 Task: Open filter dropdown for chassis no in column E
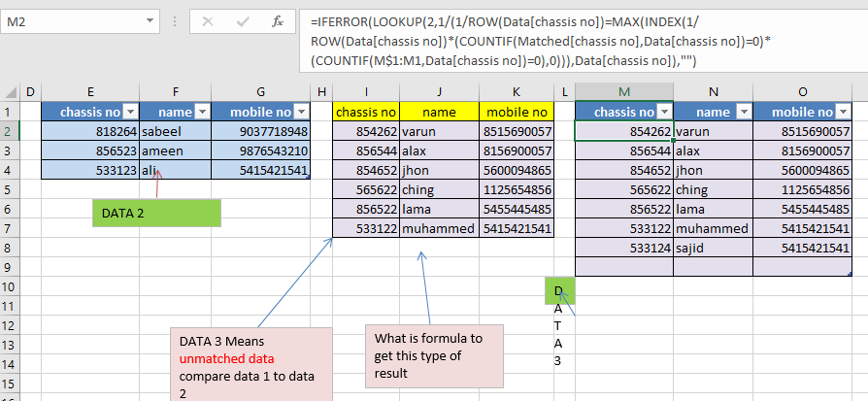click(131, 113)
